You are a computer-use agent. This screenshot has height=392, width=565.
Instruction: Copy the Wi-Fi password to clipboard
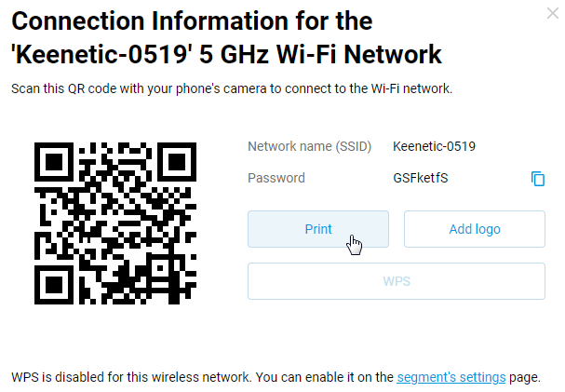[538, 179]
